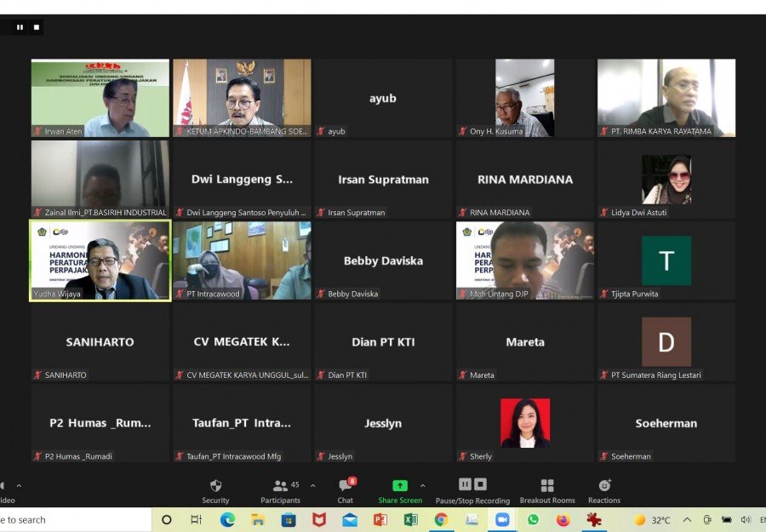Screen dimensions: 766x532
Task: Open Cortana from the taskbar
Action: (x=166, y=520)
